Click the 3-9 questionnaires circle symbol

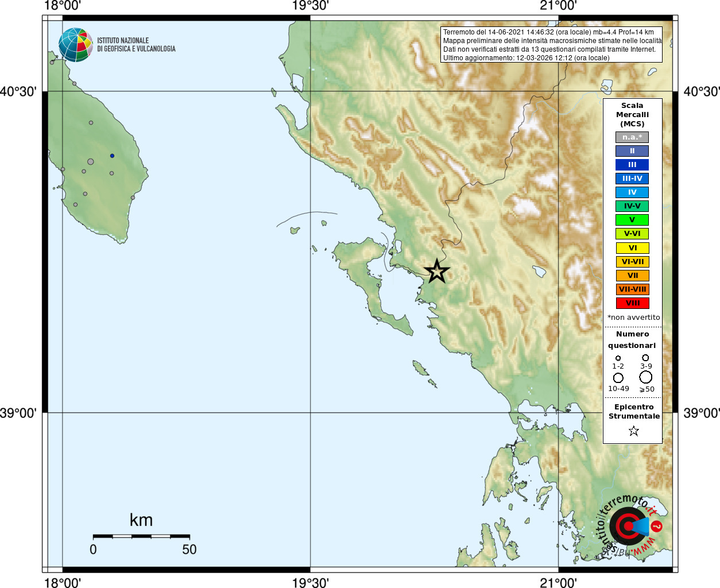(646, 358)
